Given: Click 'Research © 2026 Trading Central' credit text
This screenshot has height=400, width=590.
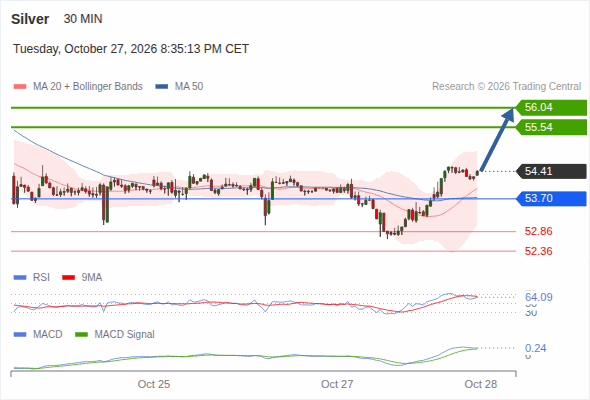Looking at the screenshot, I should click(507, 87).
